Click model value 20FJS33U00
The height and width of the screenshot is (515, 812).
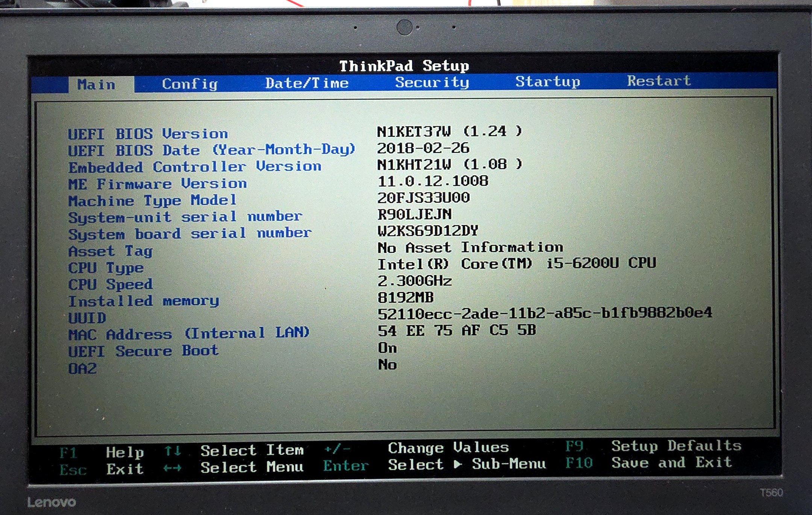(424, 198)
